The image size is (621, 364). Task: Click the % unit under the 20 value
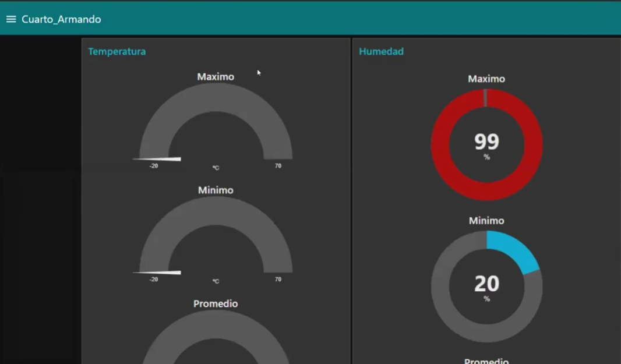[x=487, y=299]
